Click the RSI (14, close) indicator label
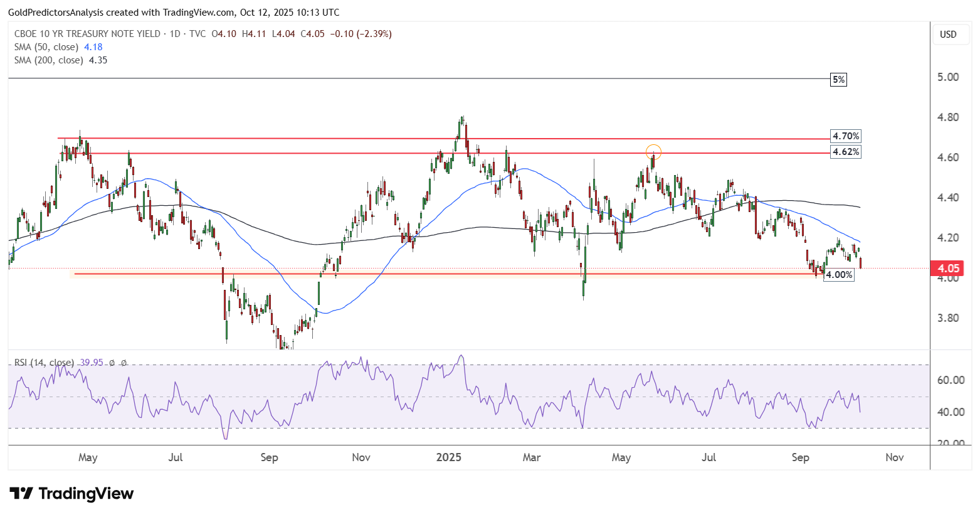Viewport: 980px width, 517px height. pyautogui.click(x=44, y=363)
